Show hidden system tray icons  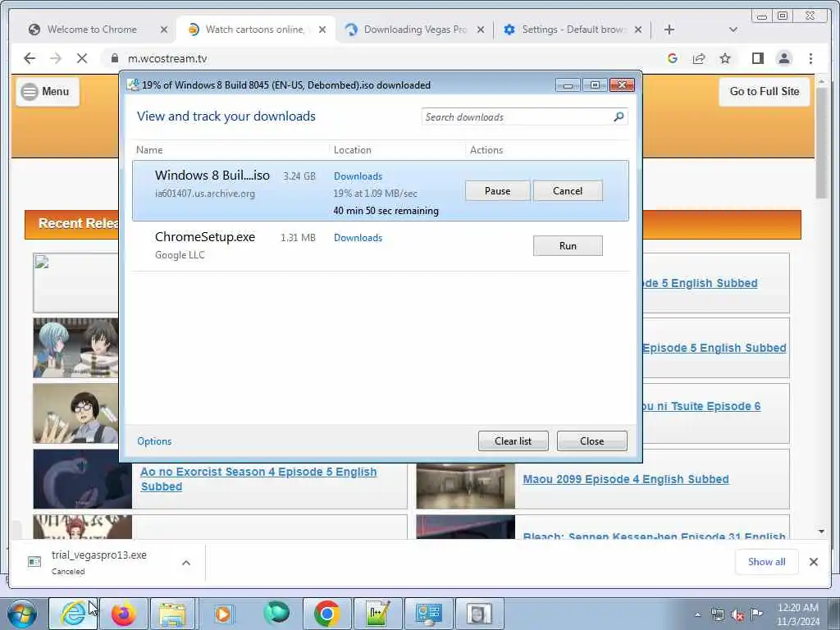point(697,614)
